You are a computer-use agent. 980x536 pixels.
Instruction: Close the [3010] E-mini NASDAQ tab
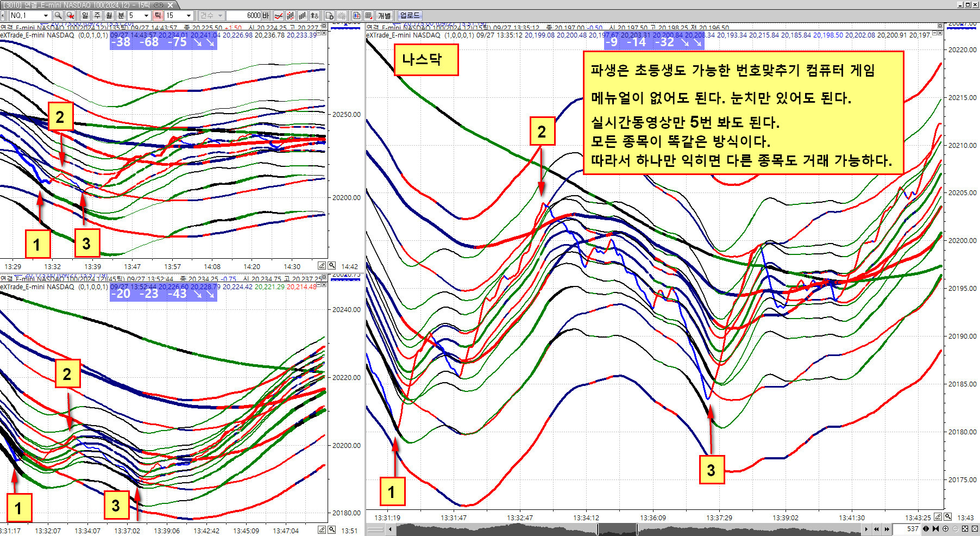(170, 5)
